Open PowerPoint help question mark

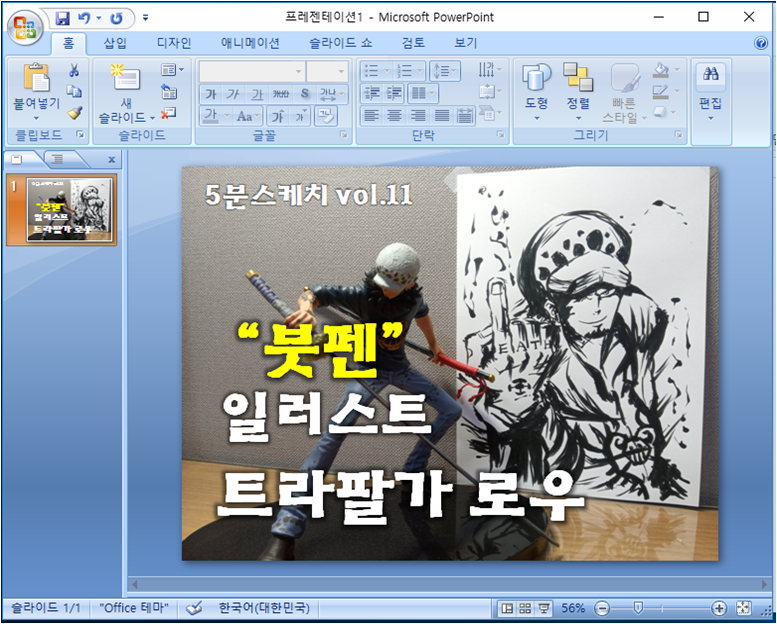click(761, 44)
